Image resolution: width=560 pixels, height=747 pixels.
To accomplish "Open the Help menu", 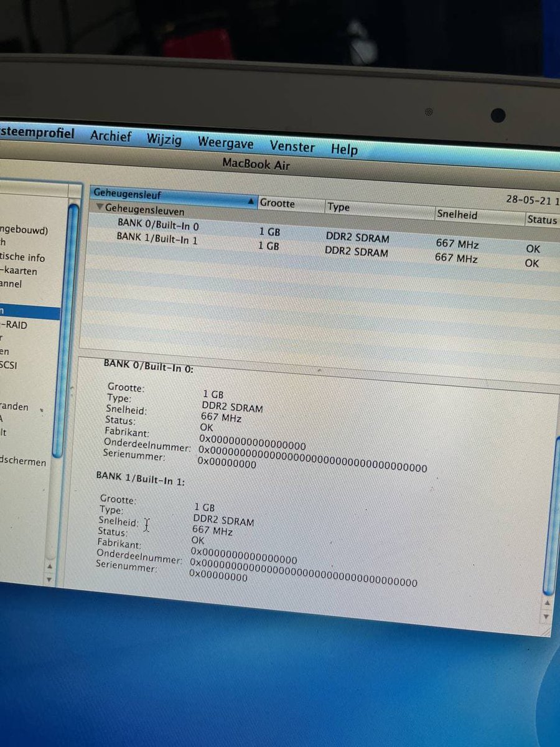I will pyautogui.click(x=344, y=150).
